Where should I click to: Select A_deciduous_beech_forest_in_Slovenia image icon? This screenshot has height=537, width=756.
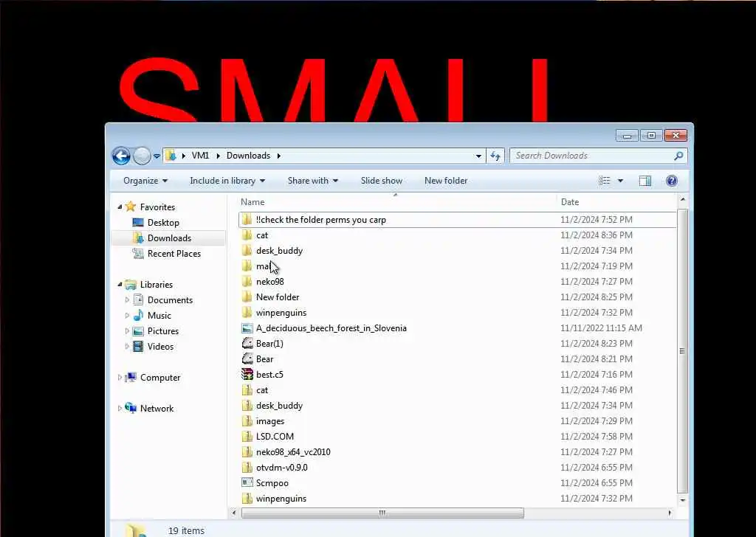coord(247,328)
